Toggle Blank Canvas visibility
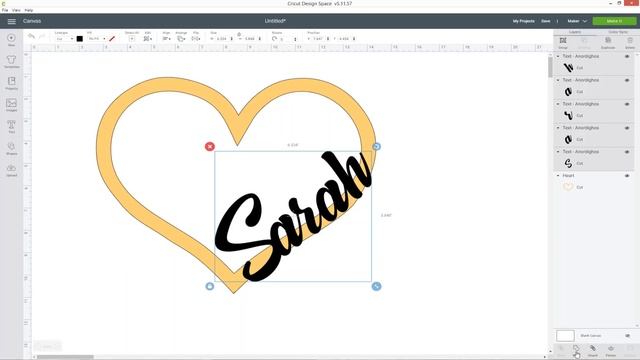Screen dimensions: 640x360 pos(627,336)
